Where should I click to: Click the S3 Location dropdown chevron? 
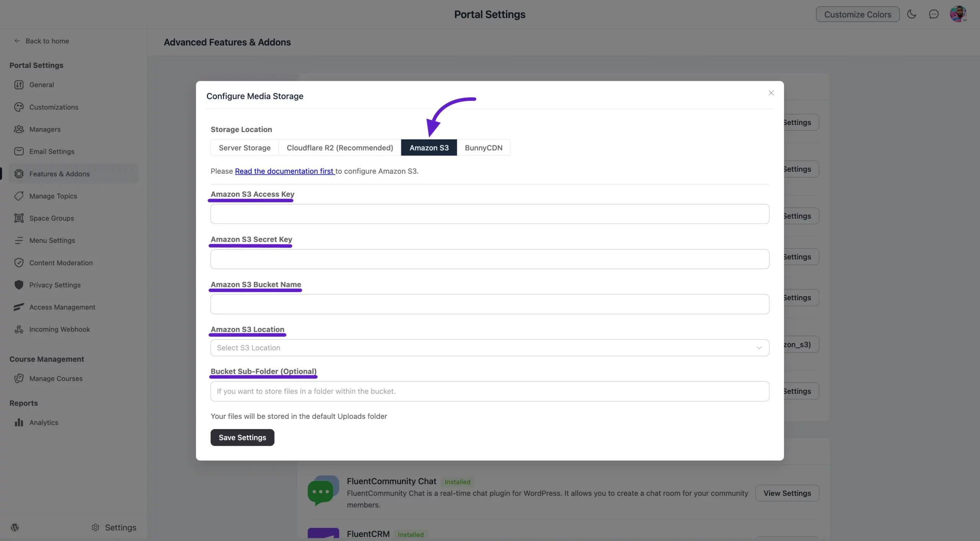759,348
